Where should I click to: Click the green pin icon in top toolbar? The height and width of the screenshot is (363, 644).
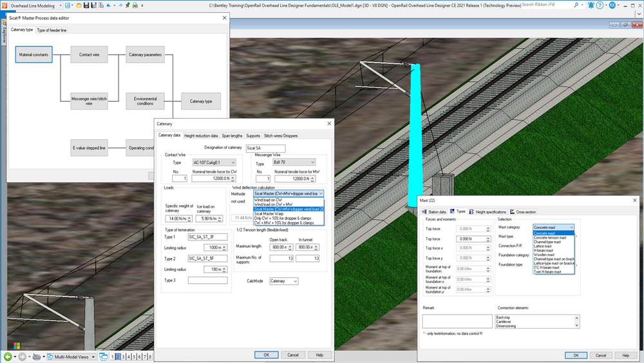tap(128, 5)
